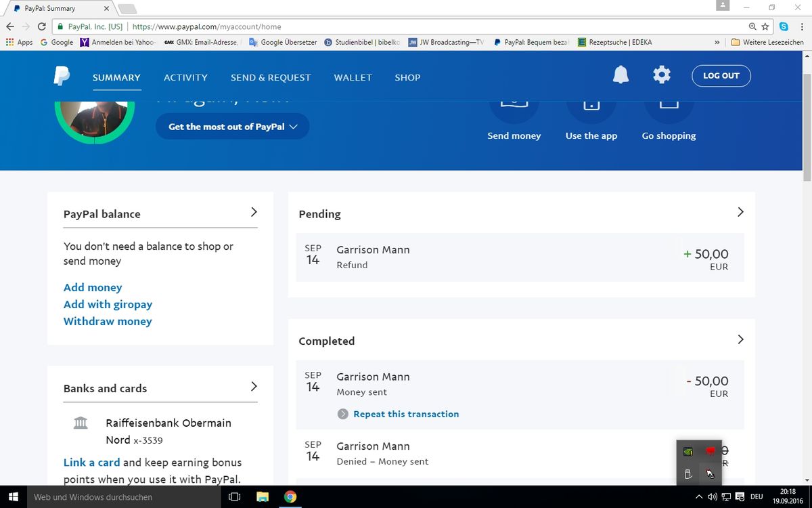The width and height of the screenshot is (812, 508).
Task: Open the Google Übersetzer bookmark
Action: click(x=283, y=42)
